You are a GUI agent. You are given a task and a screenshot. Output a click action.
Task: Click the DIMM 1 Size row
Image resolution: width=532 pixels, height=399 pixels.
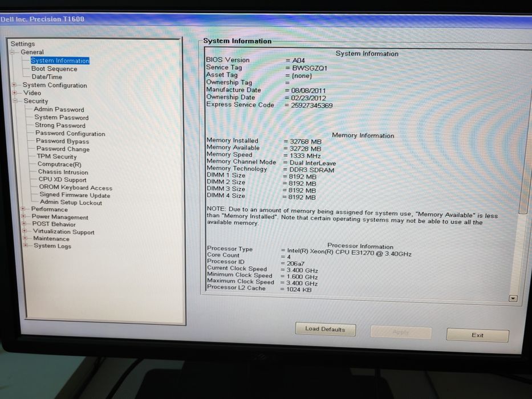coord(262,176)
